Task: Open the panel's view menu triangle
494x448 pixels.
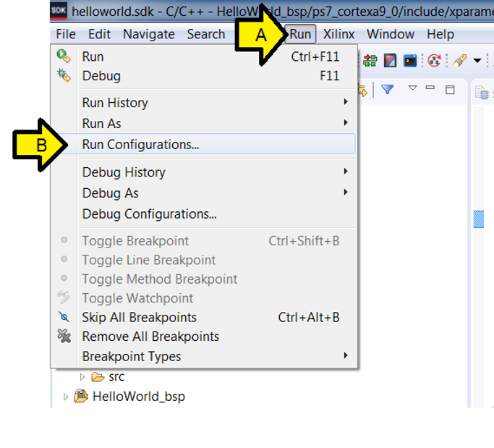Action: pos(412,88)
